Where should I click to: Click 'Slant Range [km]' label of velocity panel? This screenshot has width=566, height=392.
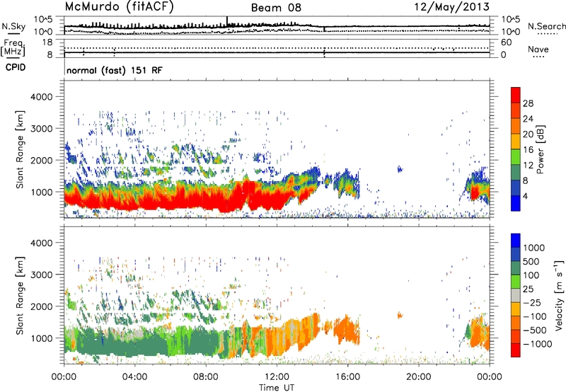(21, 296)
